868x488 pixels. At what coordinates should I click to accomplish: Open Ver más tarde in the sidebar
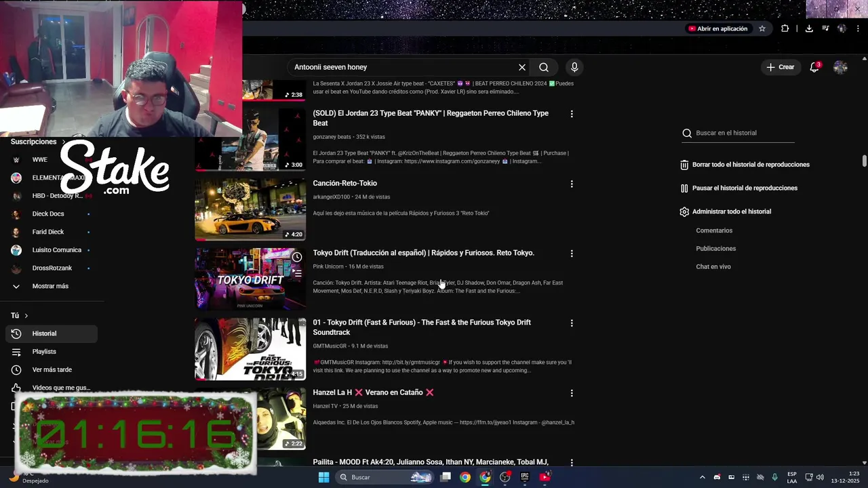coord(52,369)
